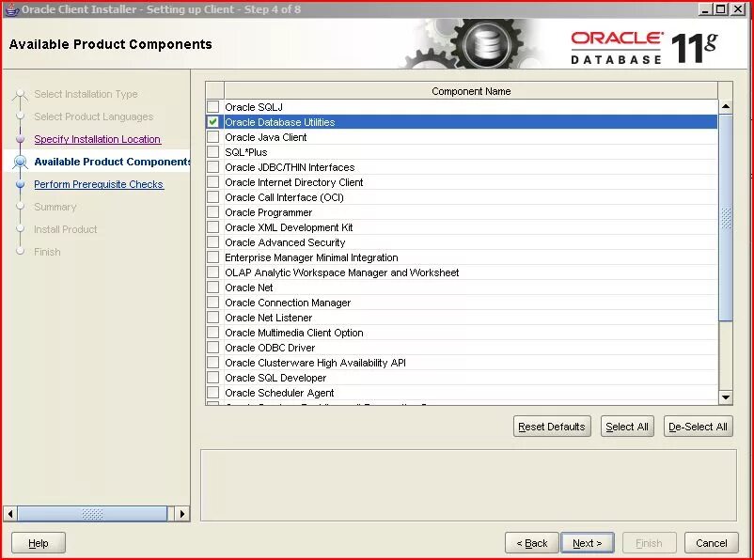Image resolution: width=754 pixels, height=560 pixels.
Task: Click steps panel horizontal scrollbar thumb
Action: pyautogui.click(x=92, y=513)
